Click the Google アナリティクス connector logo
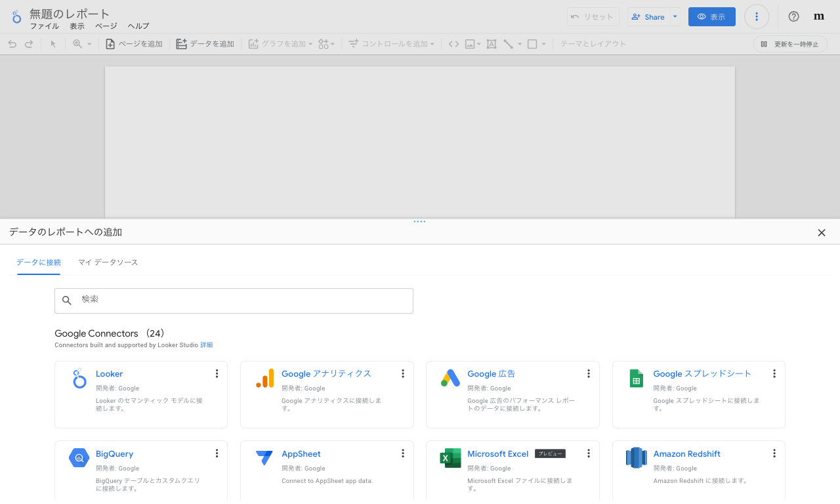The width and height of the screenshot is (840, 504). tap(265, 379)
